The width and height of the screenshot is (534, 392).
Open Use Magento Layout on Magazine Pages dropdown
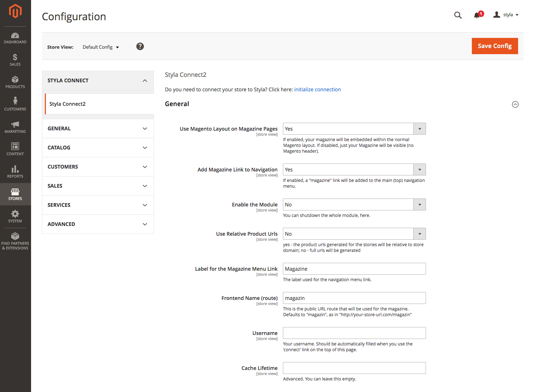[x=354, y=129]
